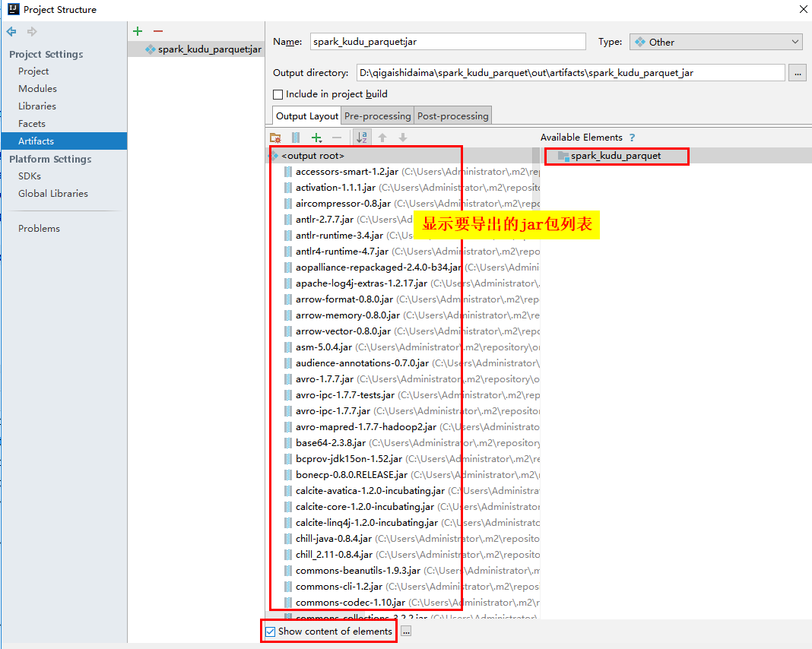
Task: Open the Type dropdown showing Other
Action: [717, 42]
